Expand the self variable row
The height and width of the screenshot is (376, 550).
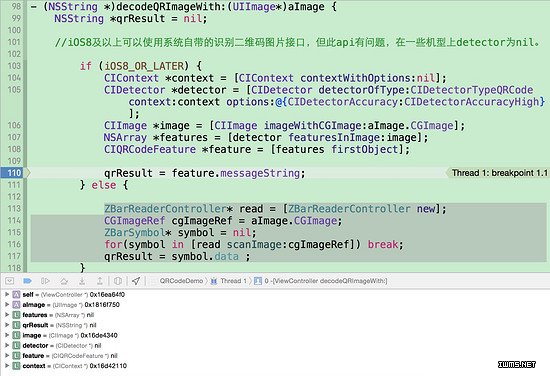[7, 294]
